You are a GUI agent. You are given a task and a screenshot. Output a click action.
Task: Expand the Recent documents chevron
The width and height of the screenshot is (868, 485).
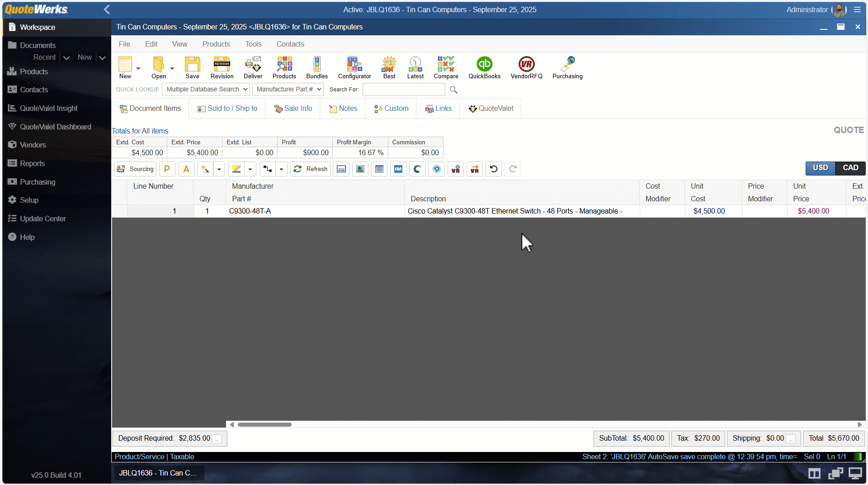(x=66, y=58)
